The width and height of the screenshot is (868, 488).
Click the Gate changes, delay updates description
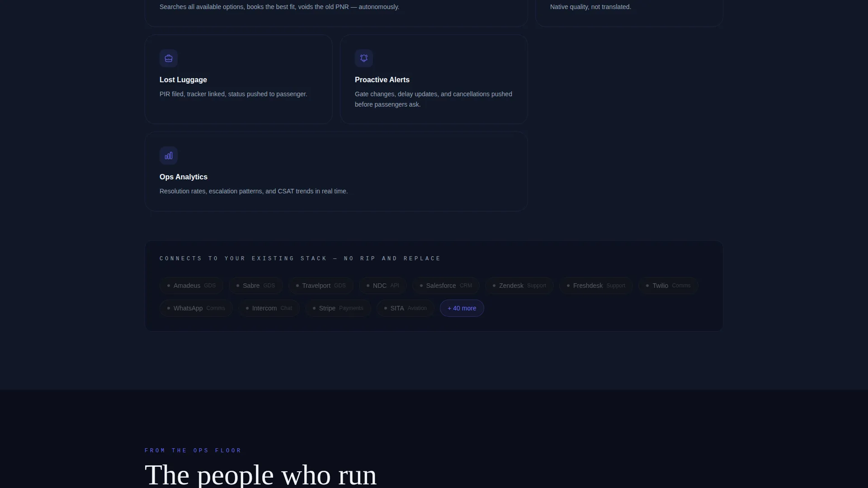point(434,99)
